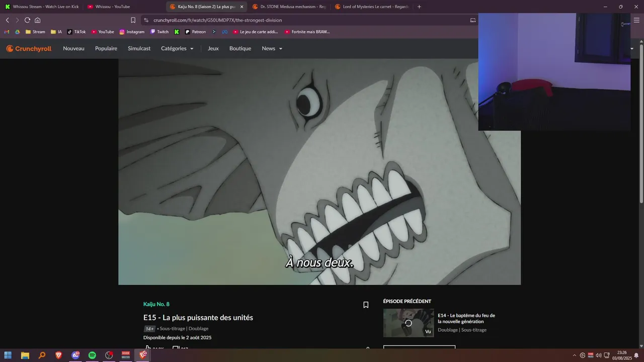Open the Patreon bookmark
644x362 pixels.
pyautogui.click(x=195, y=32)
